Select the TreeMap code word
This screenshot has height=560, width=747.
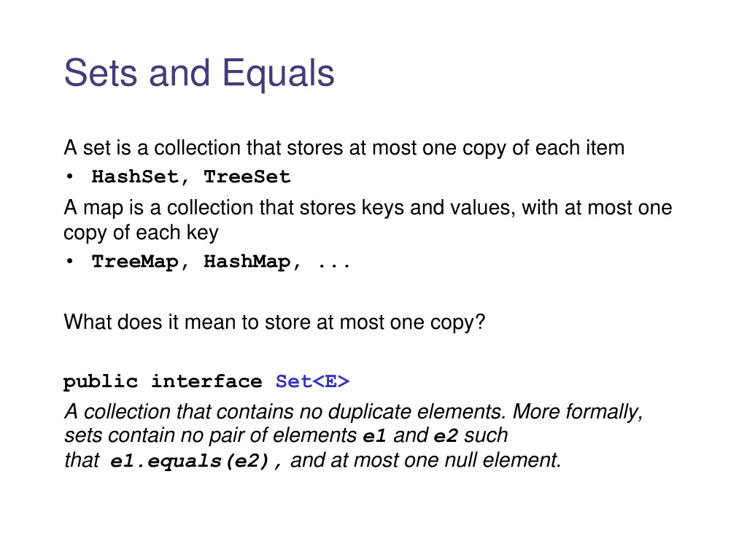pos(133,262)
